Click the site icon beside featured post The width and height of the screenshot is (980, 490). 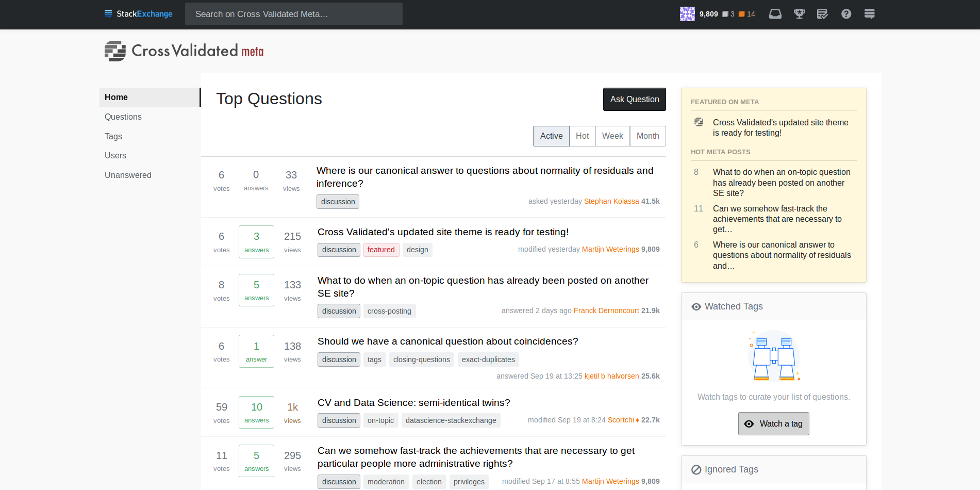pyautogui.click(x=699, y=122)
